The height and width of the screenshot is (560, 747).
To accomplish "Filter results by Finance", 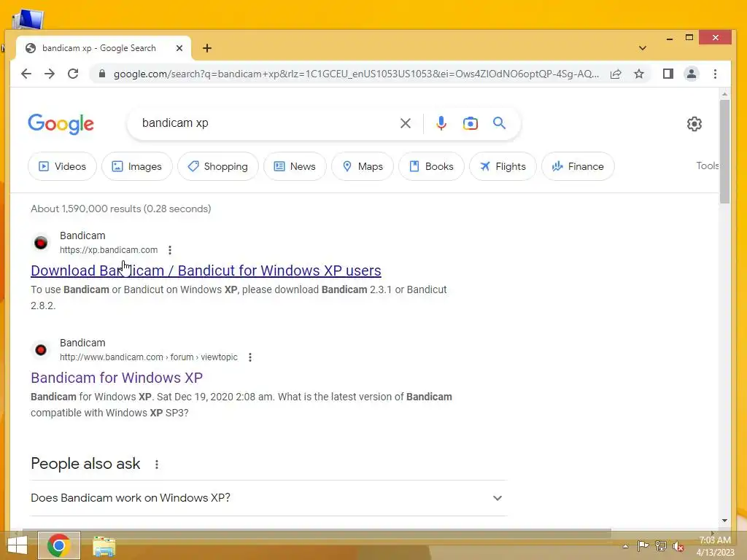I will click(578, 166).
